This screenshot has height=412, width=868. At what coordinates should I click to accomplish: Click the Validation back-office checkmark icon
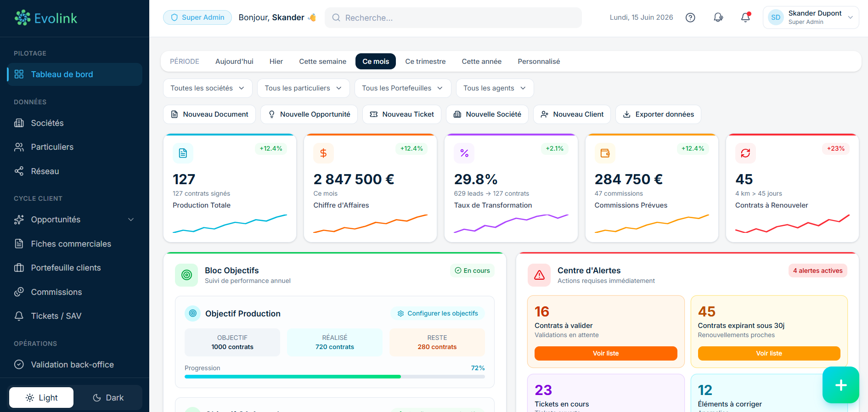pyautogui.click(x=19, y=364)
